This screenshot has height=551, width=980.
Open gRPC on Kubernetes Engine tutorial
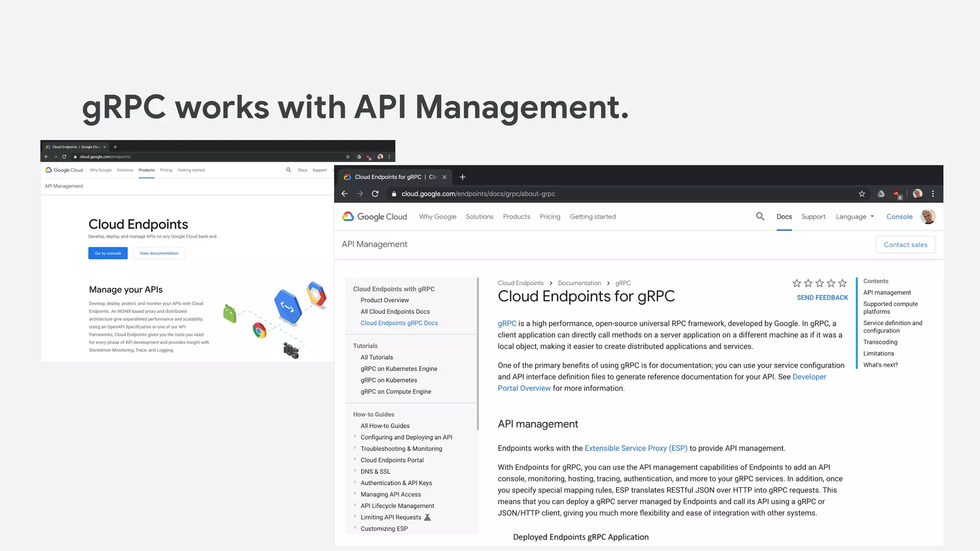[x=399, y=369]
